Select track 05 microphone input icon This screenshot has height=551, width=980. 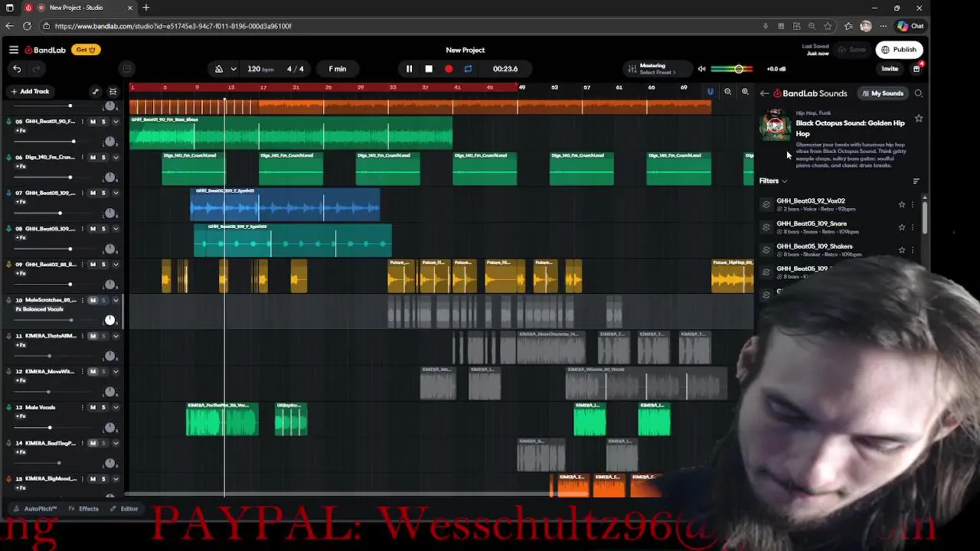9,122
